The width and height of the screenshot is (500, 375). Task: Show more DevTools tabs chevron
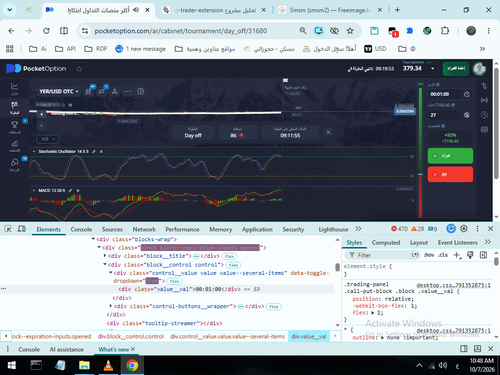click(x=358, y=229)
